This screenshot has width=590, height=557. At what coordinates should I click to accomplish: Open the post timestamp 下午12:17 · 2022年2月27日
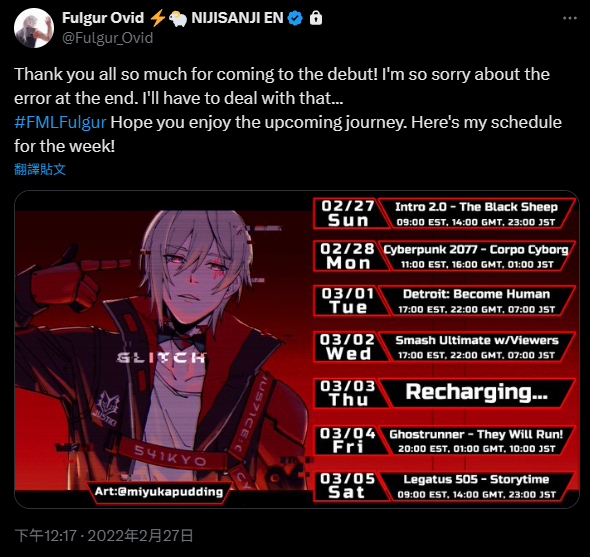click(x=104, y=536)
